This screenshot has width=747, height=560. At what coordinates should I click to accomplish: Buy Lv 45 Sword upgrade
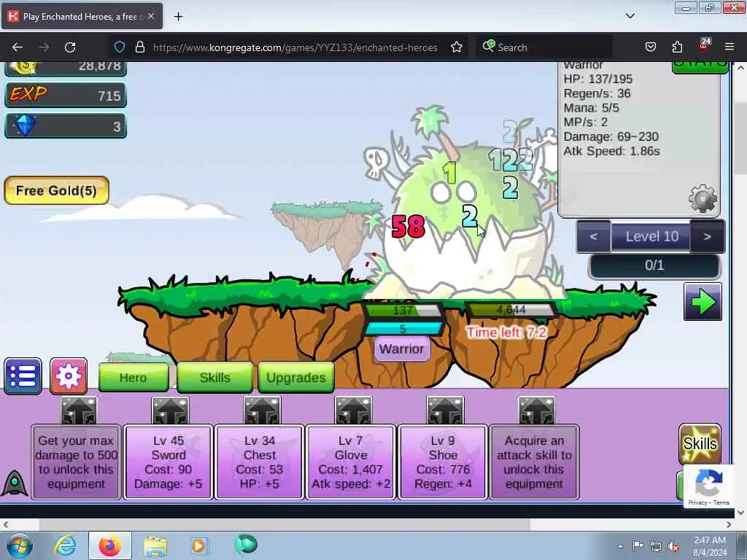[169, 462]
